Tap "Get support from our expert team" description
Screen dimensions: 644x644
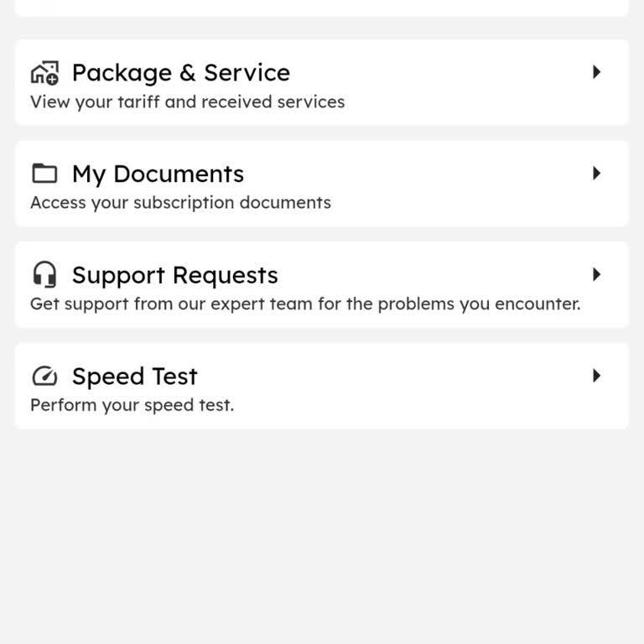click(305, 304)
